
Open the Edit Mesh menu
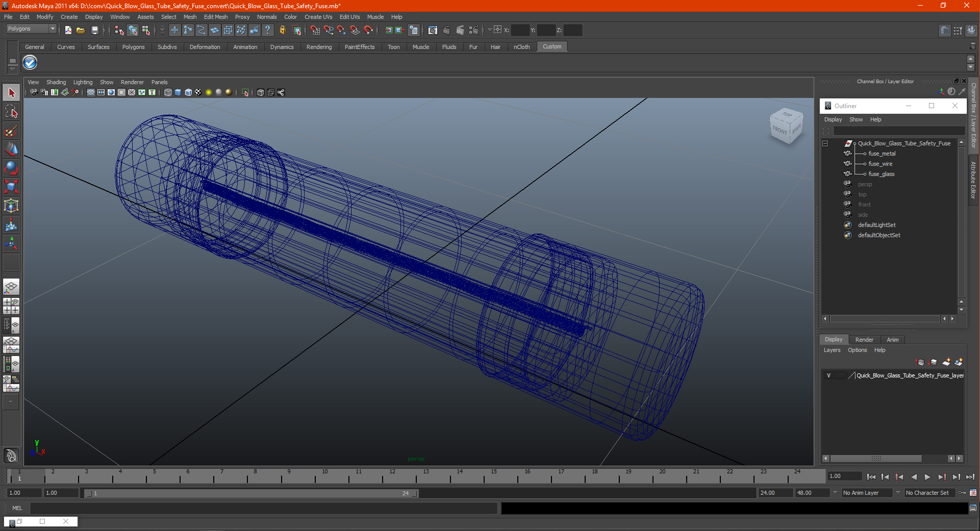(216, 17)
